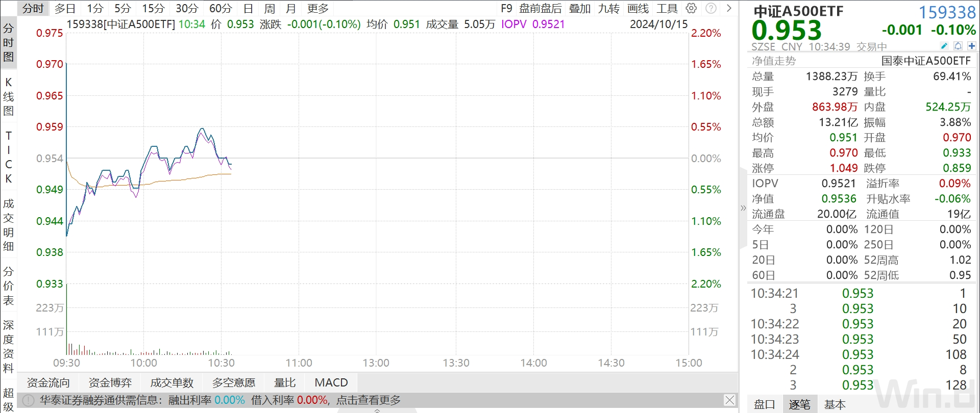Toggle 盘前盘后 display
The image size is (980, 413).
[x=540, y=8]
